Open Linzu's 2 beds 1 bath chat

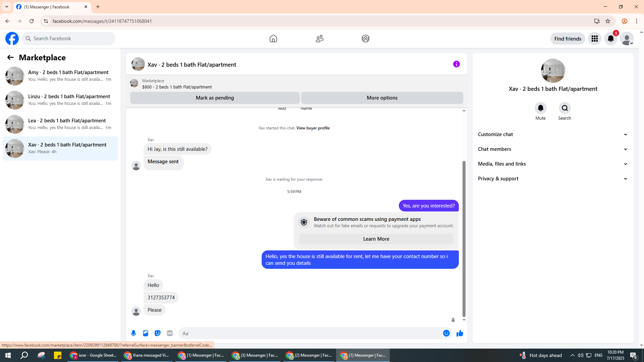(x=60, y=100)
